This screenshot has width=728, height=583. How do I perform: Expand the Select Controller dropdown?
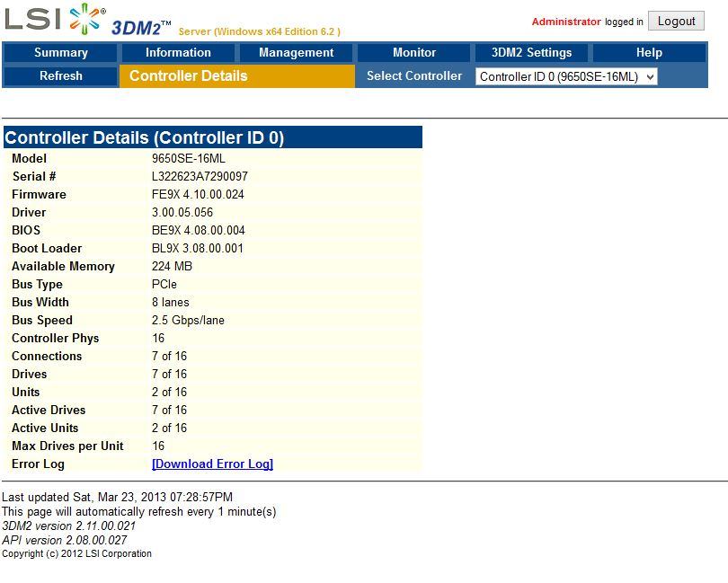click(566, 76)
